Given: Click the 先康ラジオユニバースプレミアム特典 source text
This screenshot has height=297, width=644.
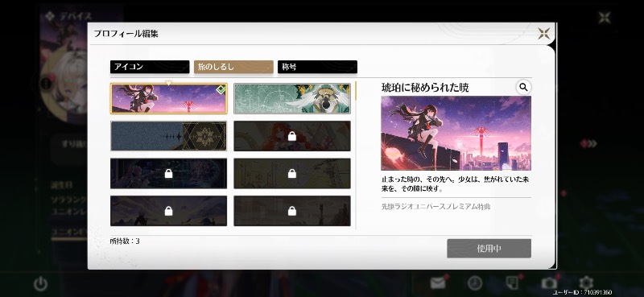Looking at the screenshot, I should coord(436,206).
